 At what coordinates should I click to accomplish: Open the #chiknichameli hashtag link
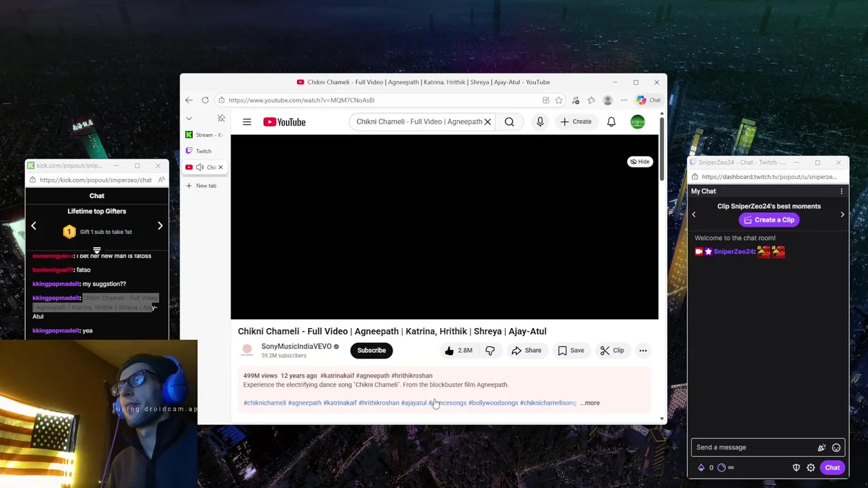(x=264, y=403)
